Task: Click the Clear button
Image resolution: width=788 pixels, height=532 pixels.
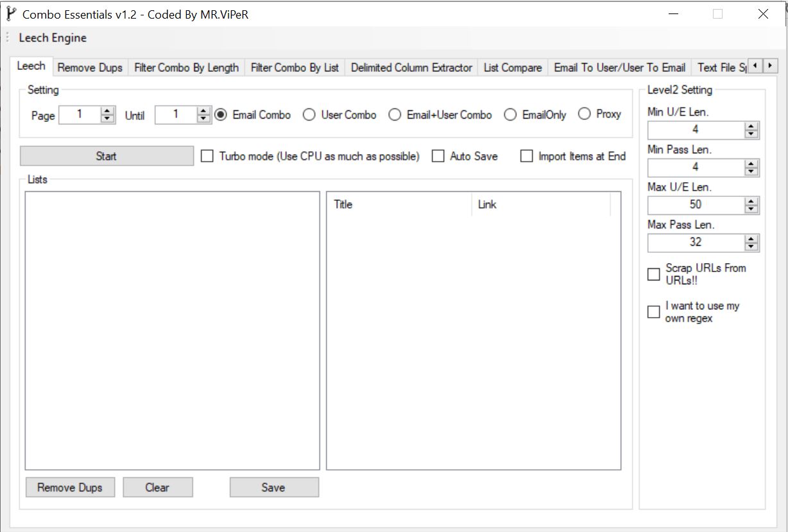Action: coord(157,487)
